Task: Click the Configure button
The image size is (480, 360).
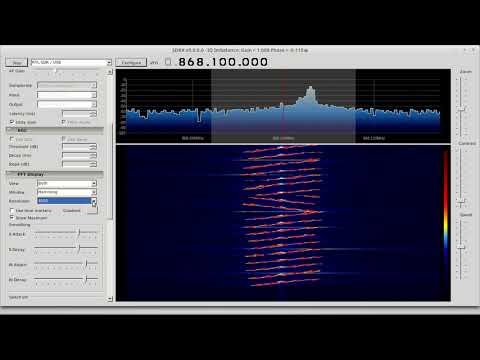Action: point(131,62)
